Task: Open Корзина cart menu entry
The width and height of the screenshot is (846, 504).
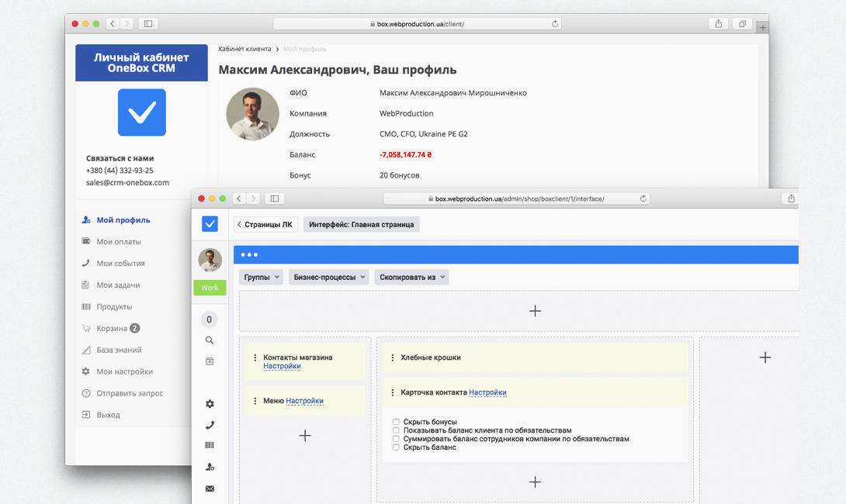Action: click(x=112, y=328)
